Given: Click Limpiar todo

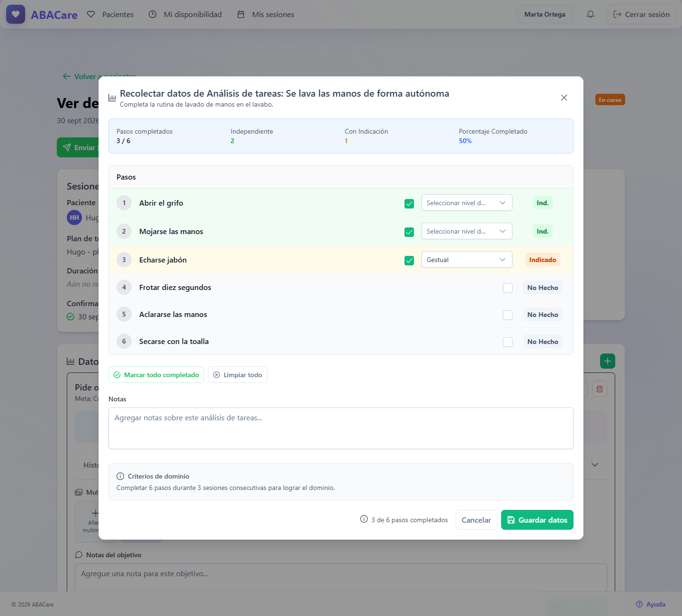Looking at the screenshot, I should point(238,375).
